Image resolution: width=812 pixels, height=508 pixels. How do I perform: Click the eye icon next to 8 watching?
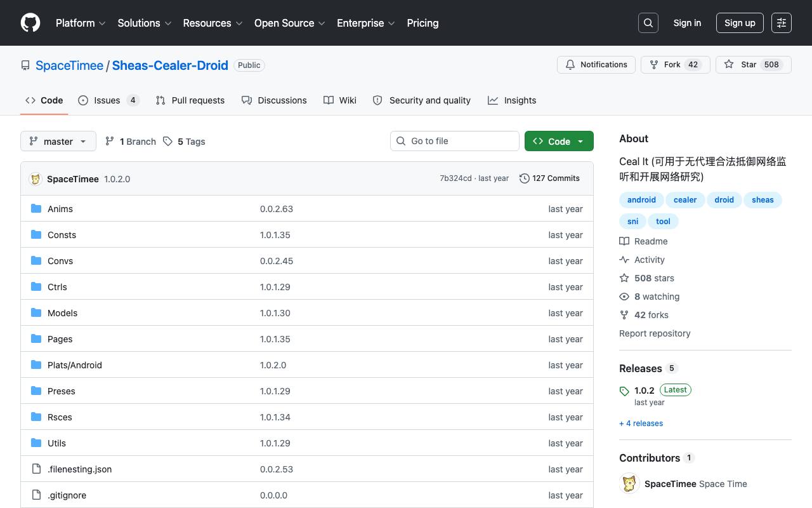pos(624,297)
